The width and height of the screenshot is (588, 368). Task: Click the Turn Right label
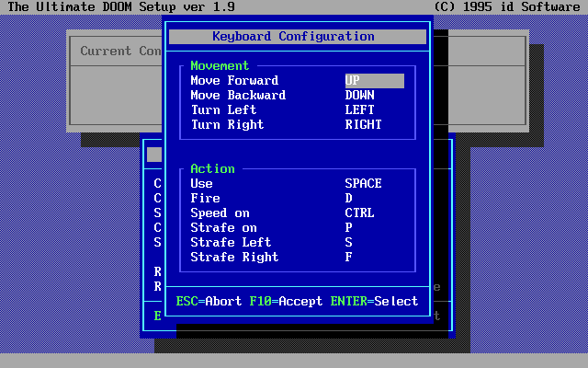tap(227, 125)
